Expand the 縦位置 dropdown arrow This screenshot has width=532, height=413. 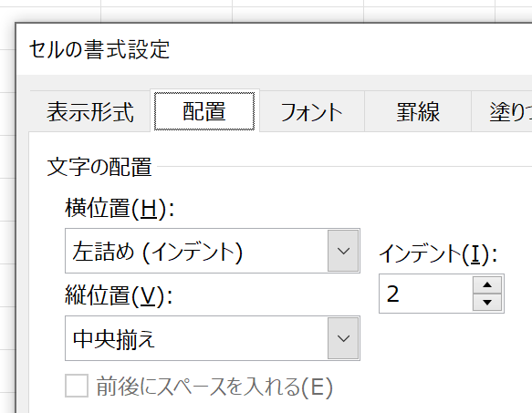point(343,338)
